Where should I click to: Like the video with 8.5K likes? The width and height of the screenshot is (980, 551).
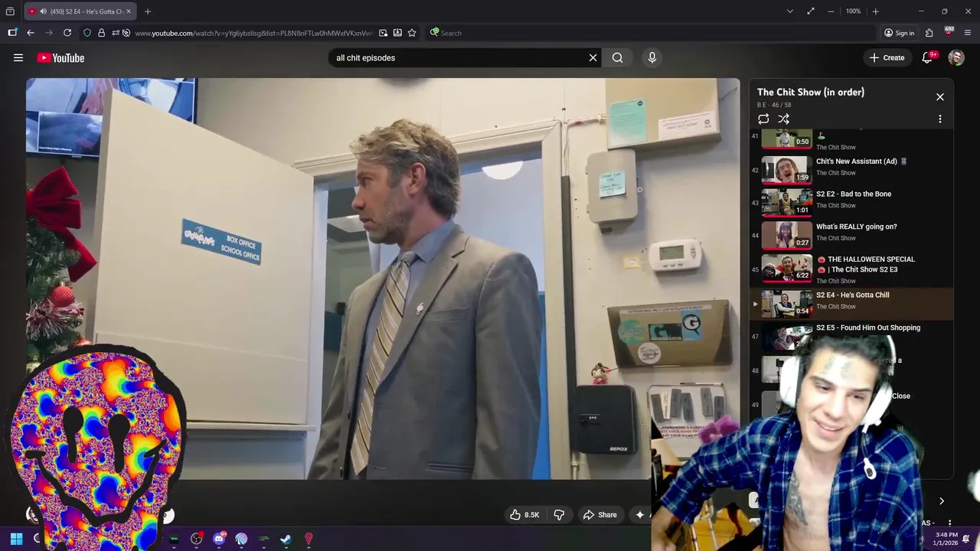[524, 515]
